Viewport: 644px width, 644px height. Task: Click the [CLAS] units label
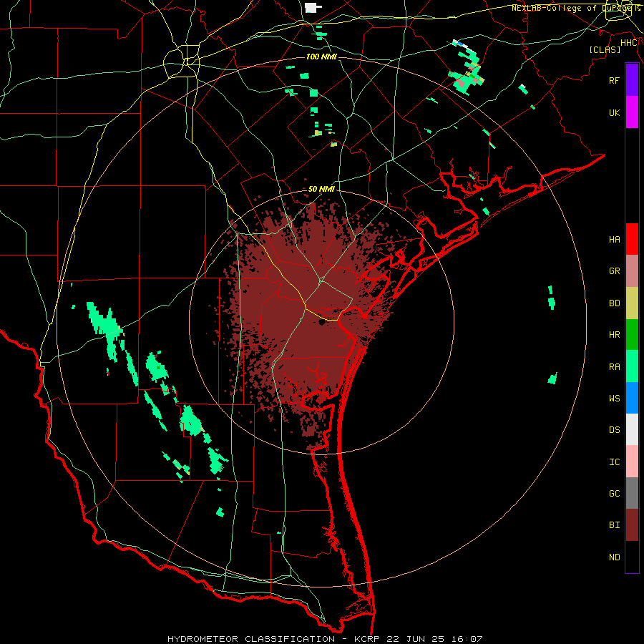(605, 49)
